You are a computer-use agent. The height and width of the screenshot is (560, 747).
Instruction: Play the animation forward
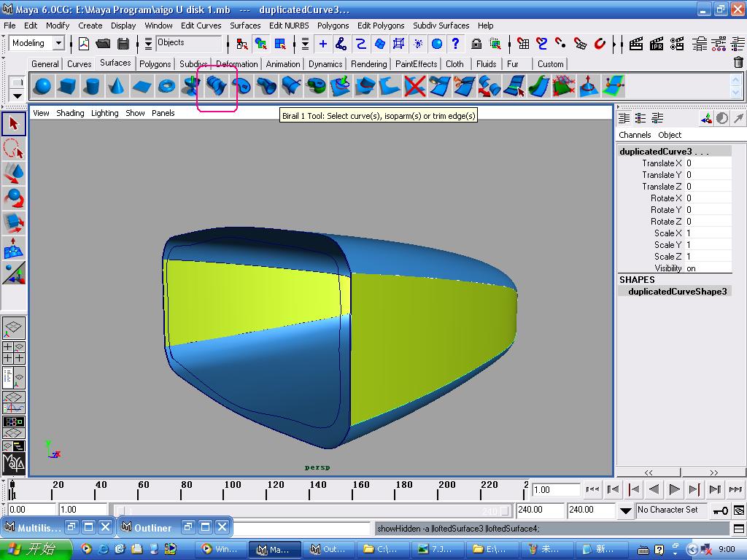click(x=674, y=489)
